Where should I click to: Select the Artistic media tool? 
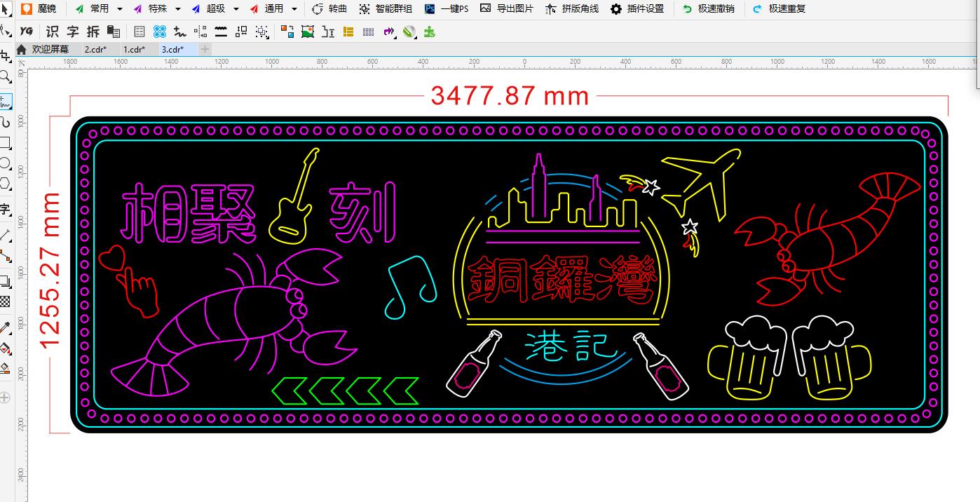[x=5, y=122]
